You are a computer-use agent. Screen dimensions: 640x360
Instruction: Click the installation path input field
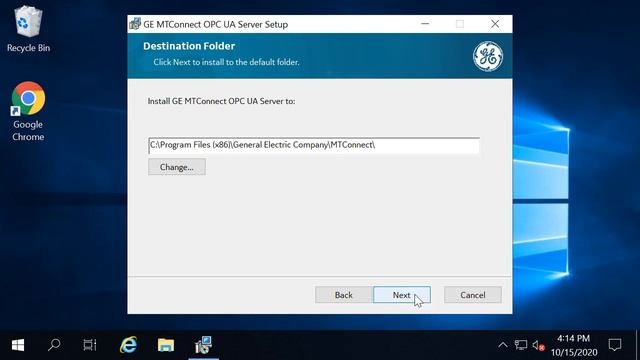pos(314,145)
